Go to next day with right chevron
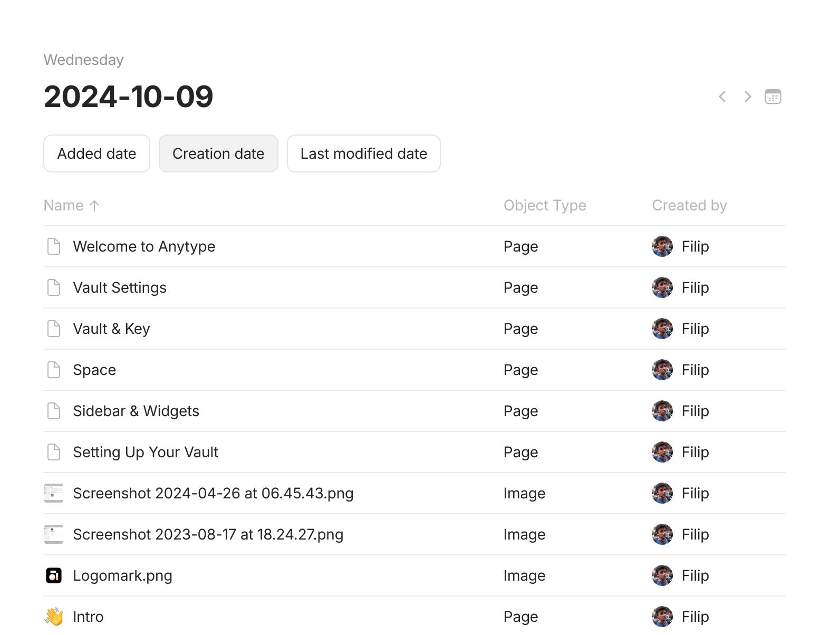 click(x=747, y=97)
